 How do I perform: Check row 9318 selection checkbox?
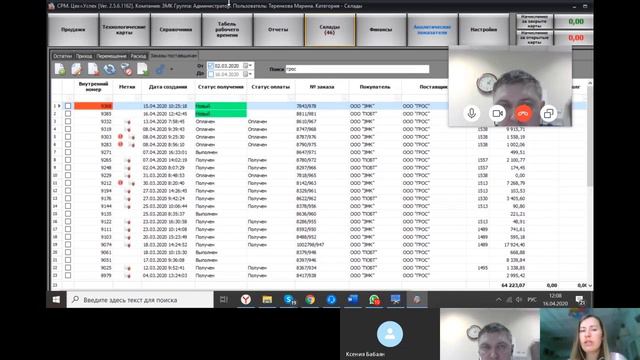pyautogui.click(x=68, y=129)
